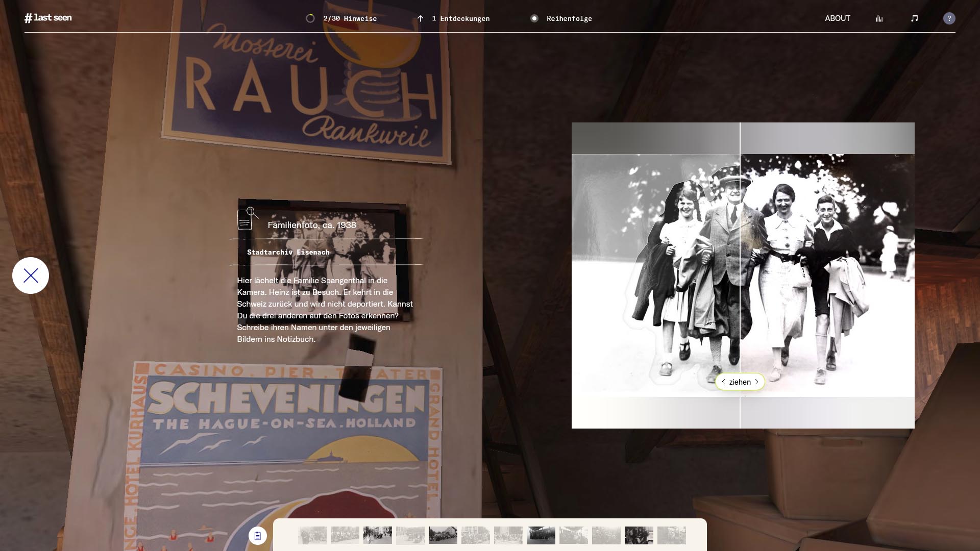Click the document magnifier icon beside Familienfoto
Image resolution: width=980 pixels, height=551 pixels.
[x=248, y=218]
